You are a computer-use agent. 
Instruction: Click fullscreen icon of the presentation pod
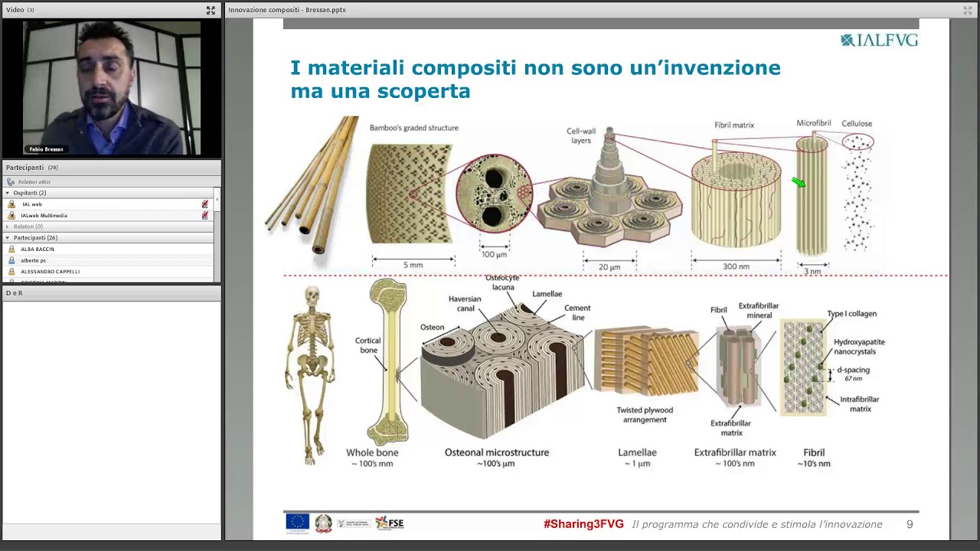(968, 10)
